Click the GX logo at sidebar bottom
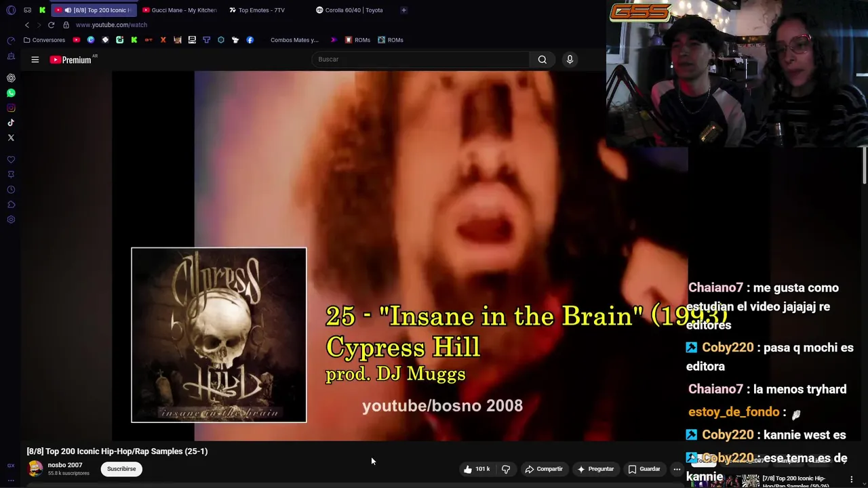Viewport: 868px width, 488px height. coord(11,466)
